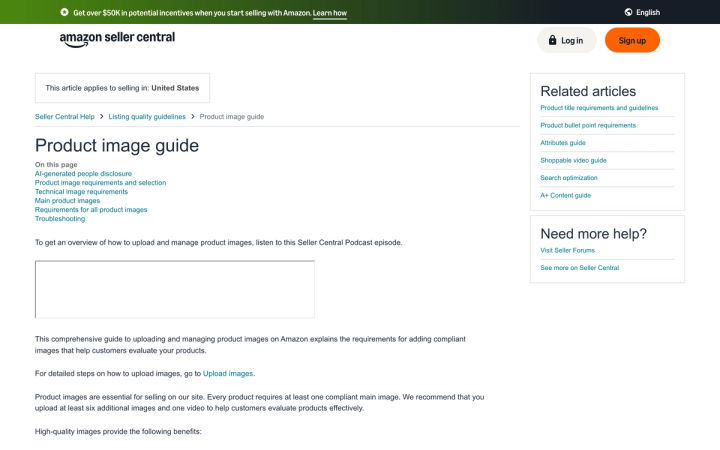The image size is (720, 450).
Task: Click 'Product image guide' breadcrumb text
Action: point(232,117)
